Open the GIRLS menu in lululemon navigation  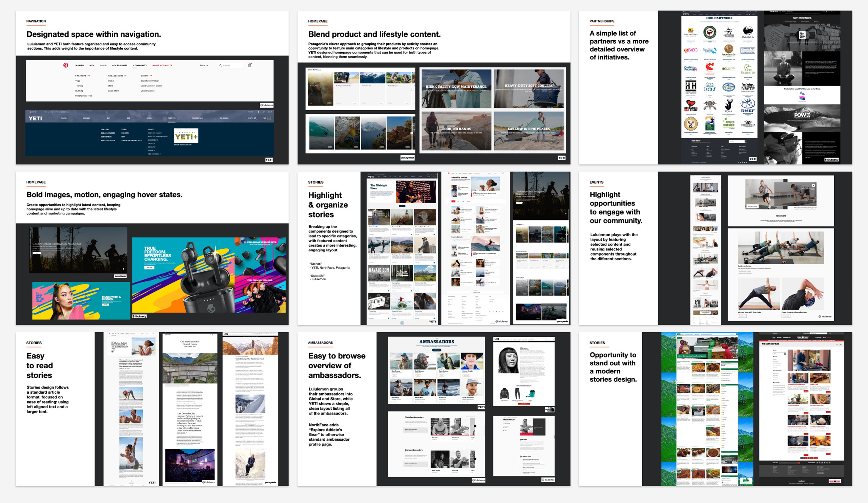coord(103,65)
